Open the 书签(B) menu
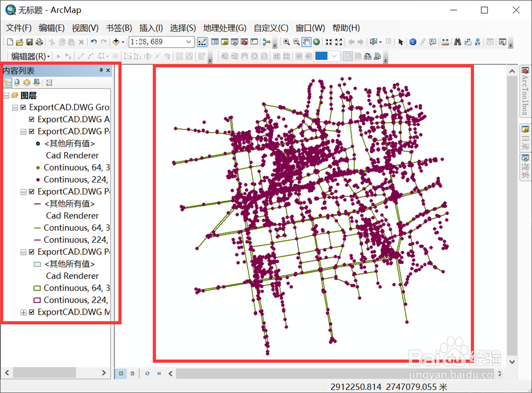The width and height of the screenshot is (532, 393). (119, 28)
